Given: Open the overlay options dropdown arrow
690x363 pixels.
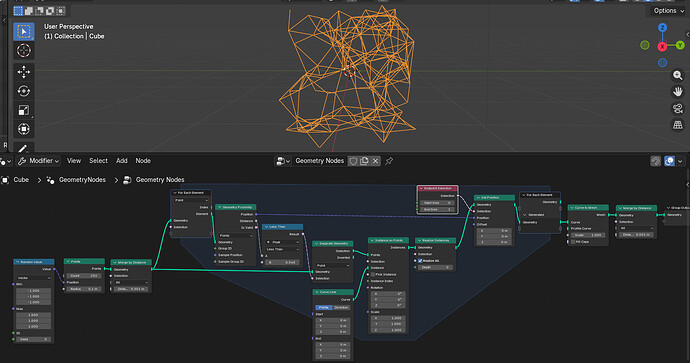Looking at the screenshot, I should click(680, 161).
